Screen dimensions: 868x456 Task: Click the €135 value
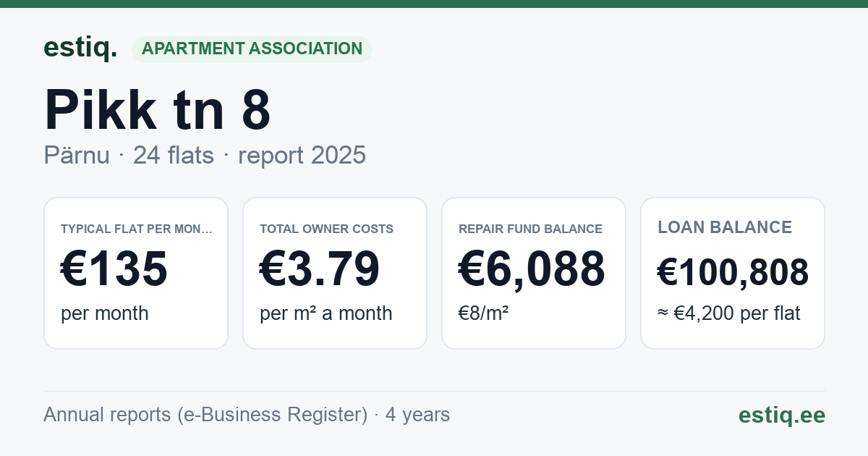coord(114,269)
